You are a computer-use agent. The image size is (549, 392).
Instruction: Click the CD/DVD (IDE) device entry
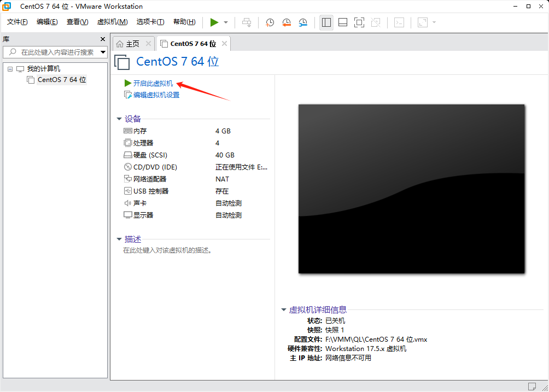(155, 167)
